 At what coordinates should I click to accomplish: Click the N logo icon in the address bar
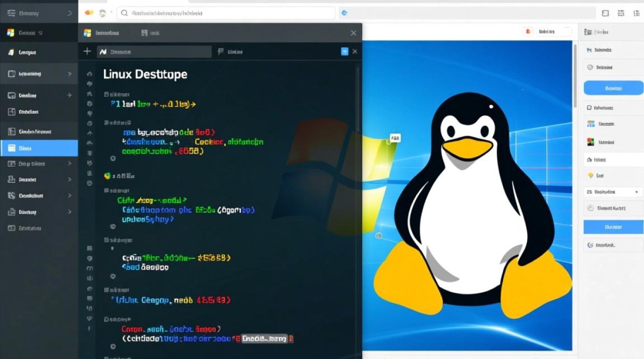[x=103, y=51]
